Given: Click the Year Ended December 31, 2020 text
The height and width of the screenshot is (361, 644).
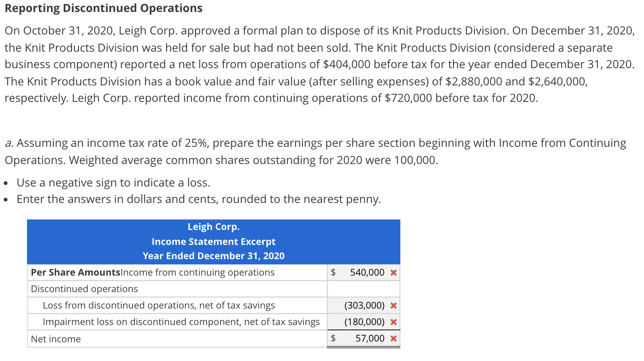Looking at the screenshot, I should [214, 256].
